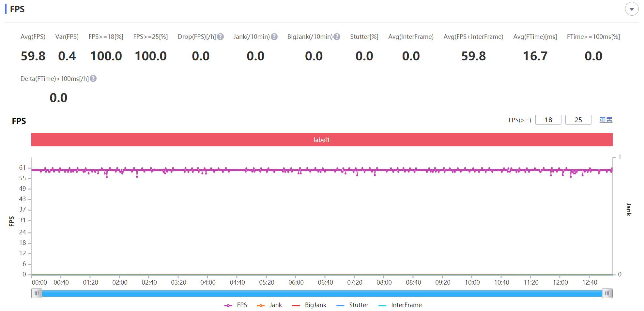Open help icon next to Drop(FPS)[/h]
This screenshot has height=311, width=644.
coord(221,37)
